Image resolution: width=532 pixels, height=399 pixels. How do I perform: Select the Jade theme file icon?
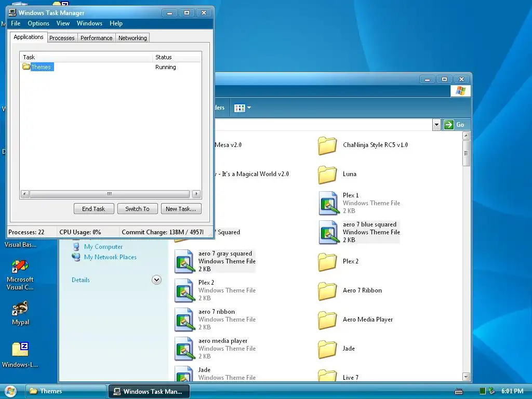[185, 374]
